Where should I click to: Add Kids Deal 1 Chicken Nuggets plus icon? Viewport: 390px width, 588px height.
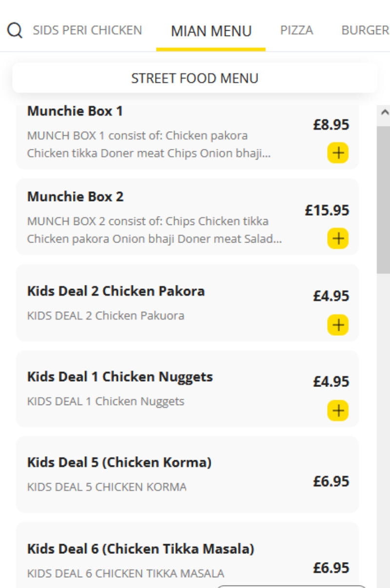(x=337, y=410)
